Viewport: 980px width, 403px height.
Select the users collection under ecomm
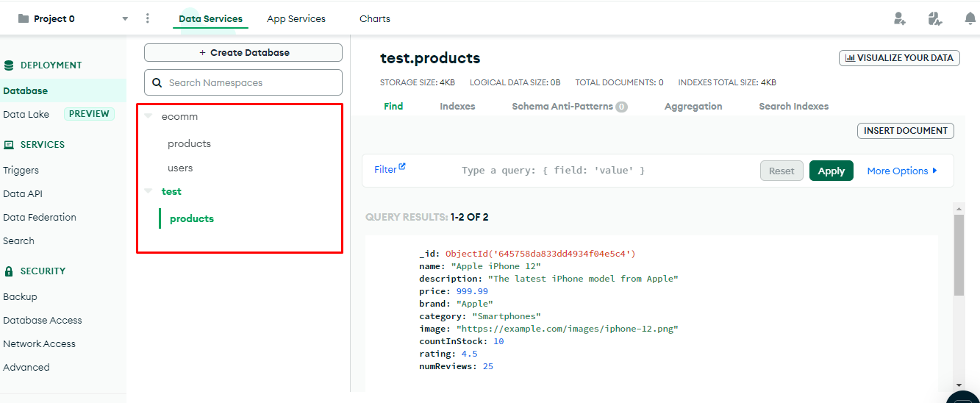180,168
